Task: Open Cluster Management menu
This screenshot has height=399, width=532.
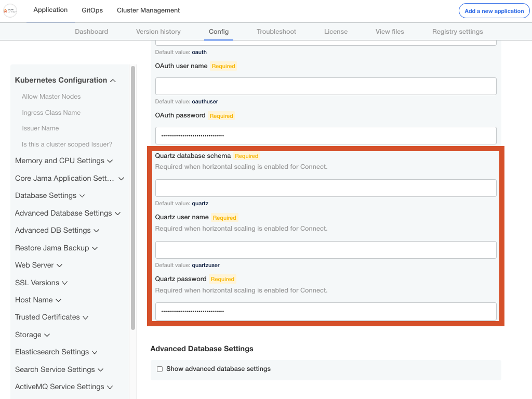Action: point(148,10)
